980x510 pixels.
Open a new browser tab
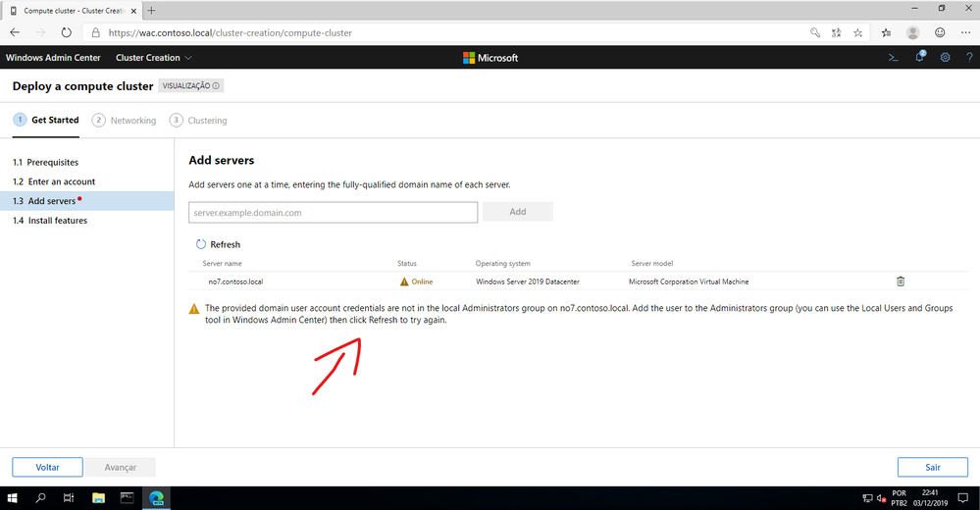pyautogui.click(x=151, y=10)
